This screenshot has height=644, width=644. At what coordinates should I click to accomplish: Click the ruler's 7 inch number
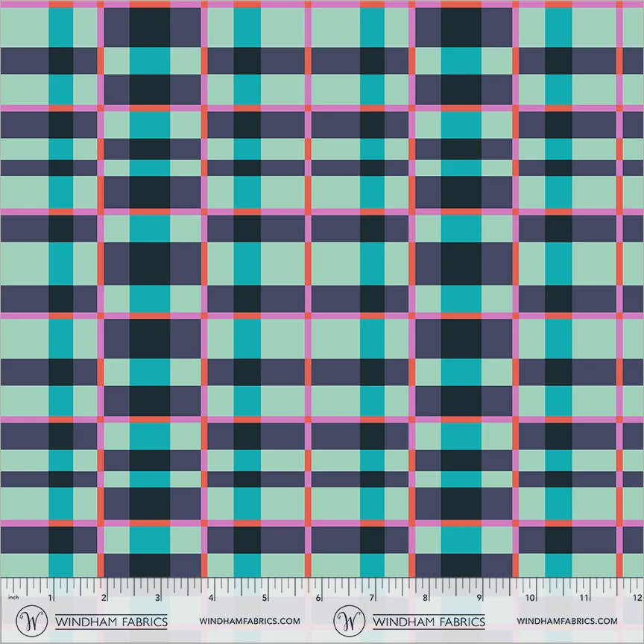pos(372,598)
